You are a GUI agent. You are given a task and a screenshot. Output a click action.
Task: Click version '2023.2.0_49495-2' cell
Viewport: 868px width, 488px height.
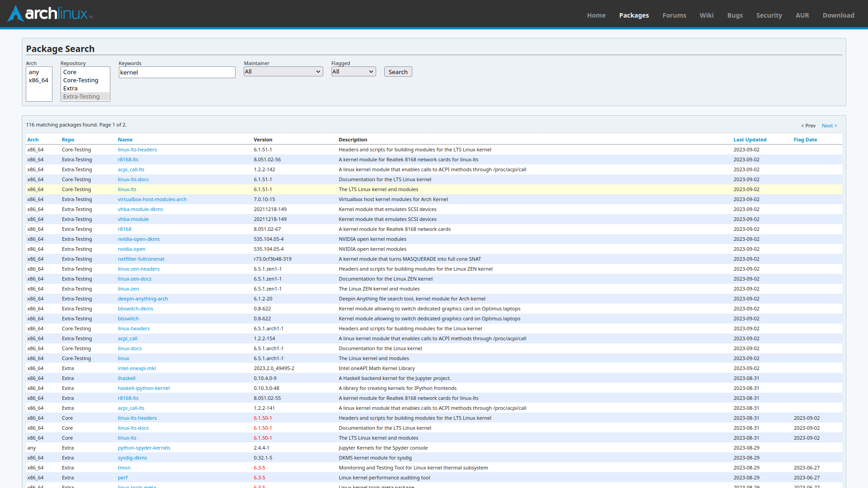click(274, 368)
